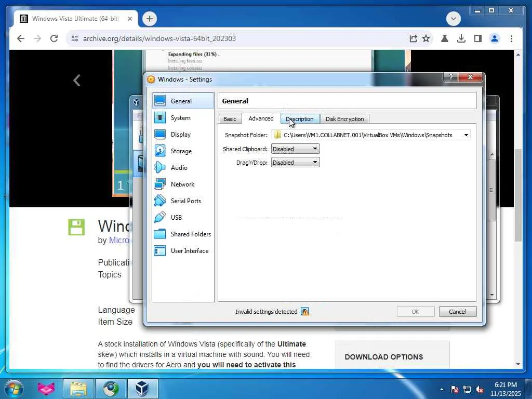Open a new browser tab

pyautogui.click(x=149, y=19)
